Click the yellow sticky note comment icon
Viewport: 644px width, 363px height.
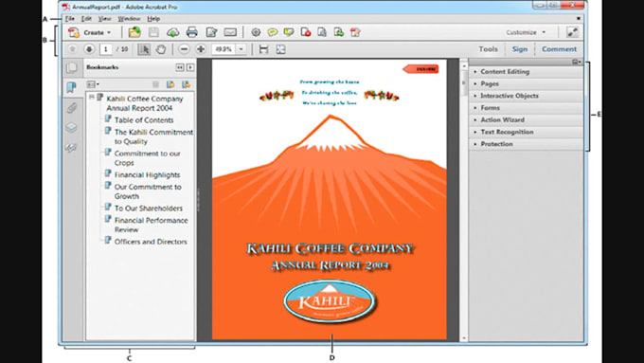[x=273, y=32]
